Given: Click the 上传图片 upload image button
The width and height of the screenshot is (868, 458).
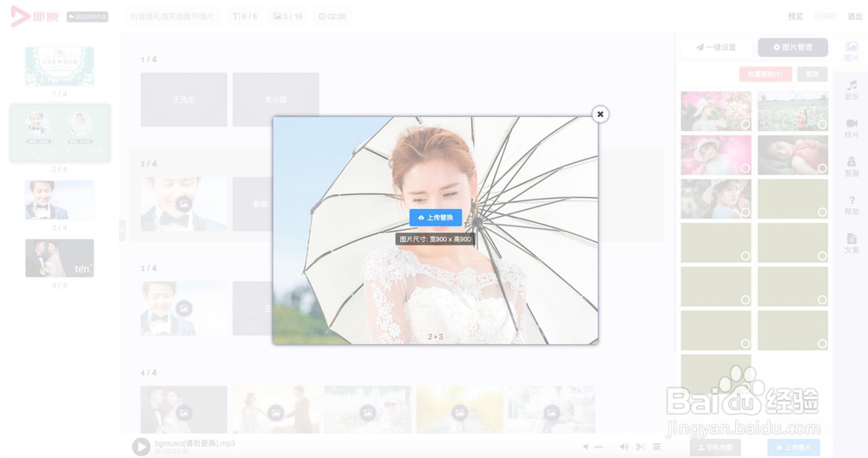Looking at the screenshot, I should coord(794,447).
